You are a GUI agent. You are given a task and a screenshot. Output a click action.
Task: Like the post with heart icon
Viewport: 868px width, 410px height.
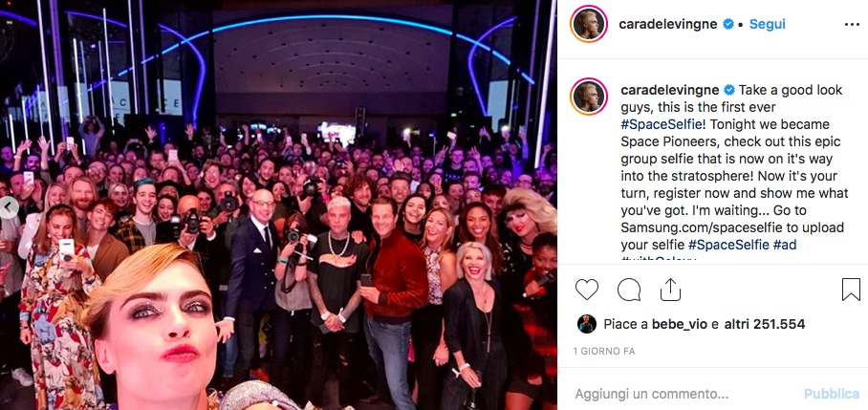point(586,290)
